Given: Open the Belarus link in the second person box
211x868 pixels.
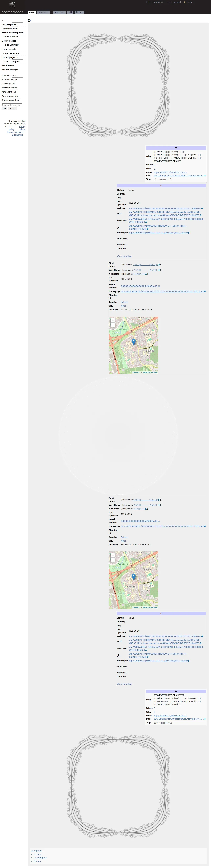Looking at the screenshot, I should [x=124, y=537].
